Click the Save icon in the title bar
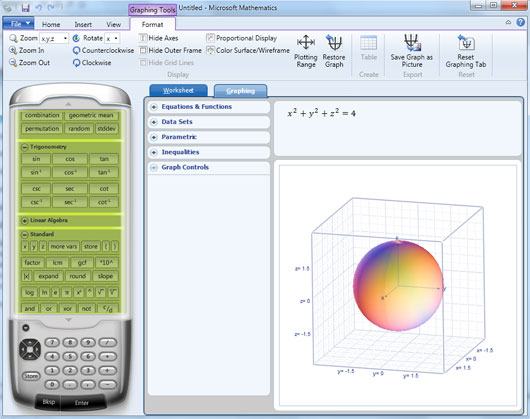 [25, 7]
